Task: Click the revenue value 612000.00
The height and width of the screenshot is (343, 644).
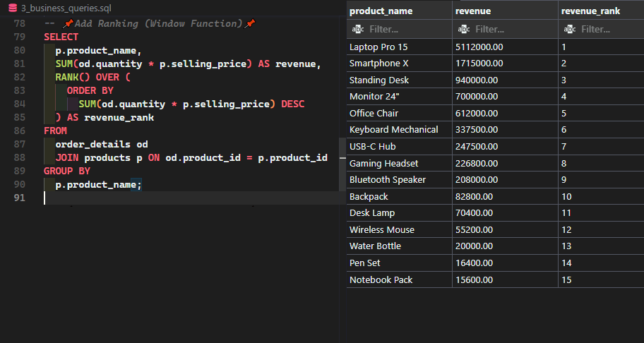Action: coord(477,113)
